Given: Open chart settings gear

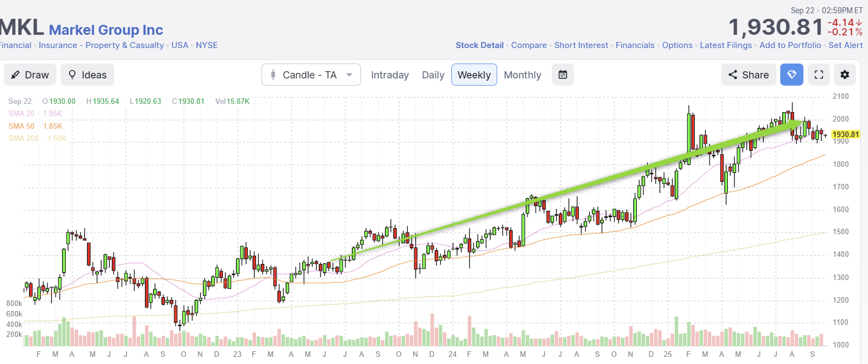Looking at the screenshot, I should (845, 75).
